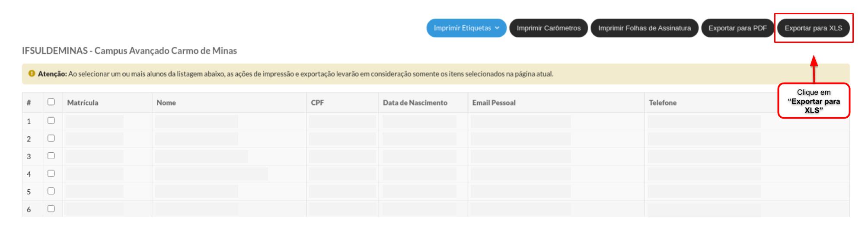The width and height of the screenshot is (868, 235).
Task: Select row 6 checkbox
Action: tap(51, 209)
